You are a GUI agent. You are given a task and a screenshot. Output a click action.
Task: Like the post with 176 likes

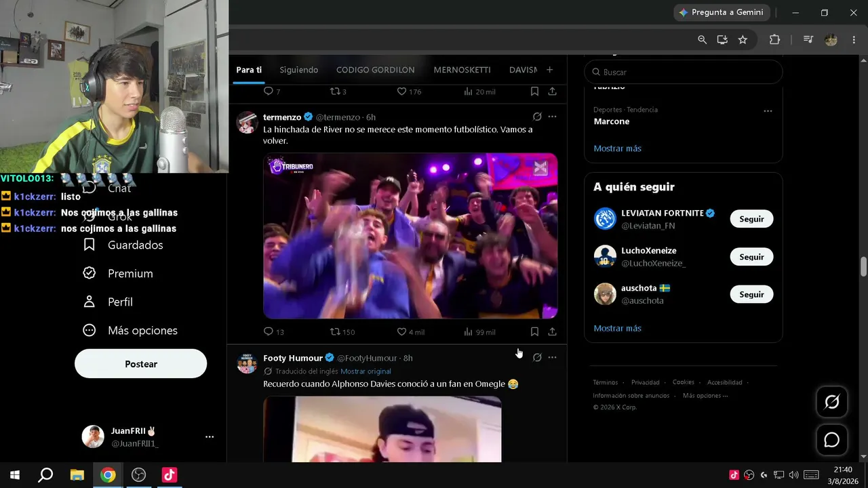(409, 91)
